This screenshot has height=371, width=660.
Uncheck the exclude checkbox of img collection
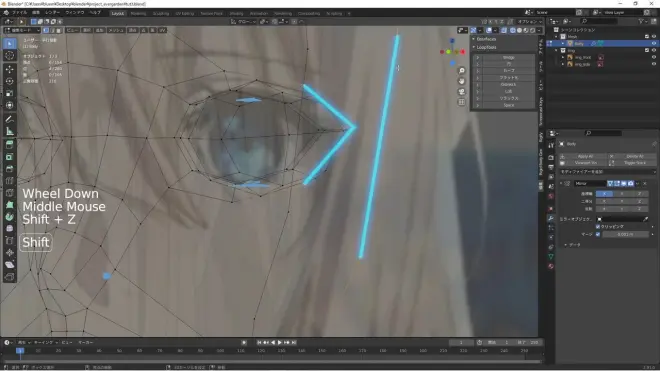(647, 51)
